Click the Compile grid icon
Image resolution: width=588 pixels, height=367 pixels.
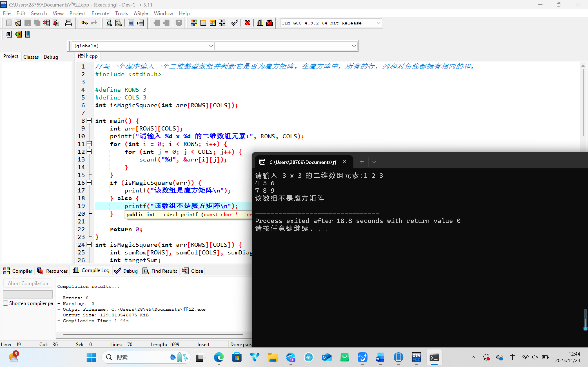(x=194, y=23)
